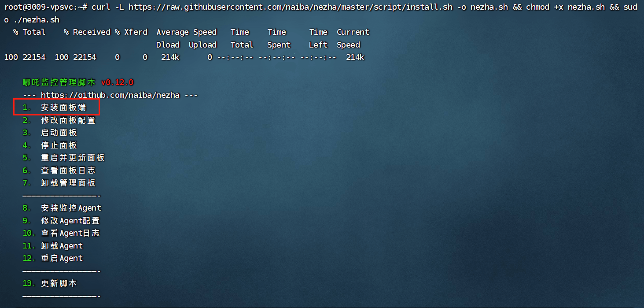Click the menu line '13. 更新脚本'

(50, 283)
